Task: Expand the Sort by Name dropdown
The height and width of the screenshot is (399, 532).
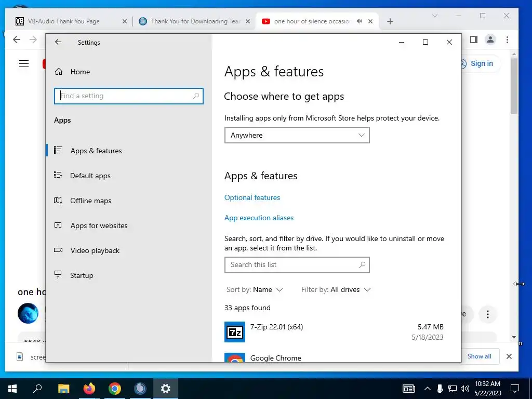Action: coord(255,289)
